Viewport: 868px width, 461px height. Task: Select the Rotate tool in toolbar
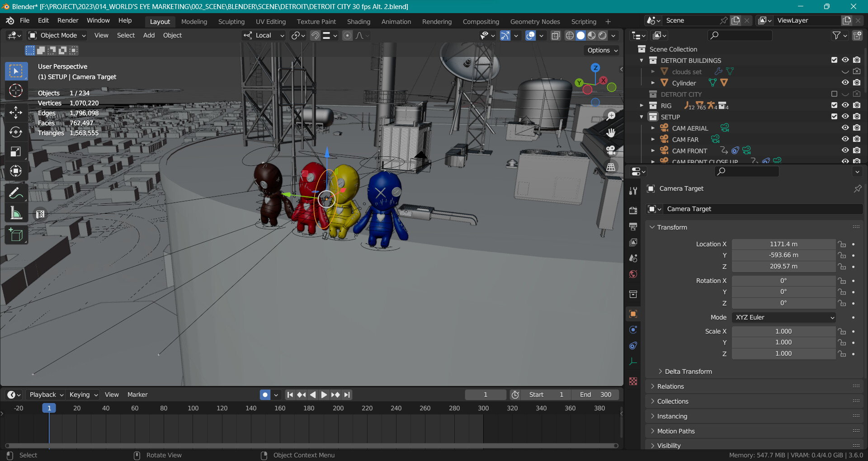16,132
